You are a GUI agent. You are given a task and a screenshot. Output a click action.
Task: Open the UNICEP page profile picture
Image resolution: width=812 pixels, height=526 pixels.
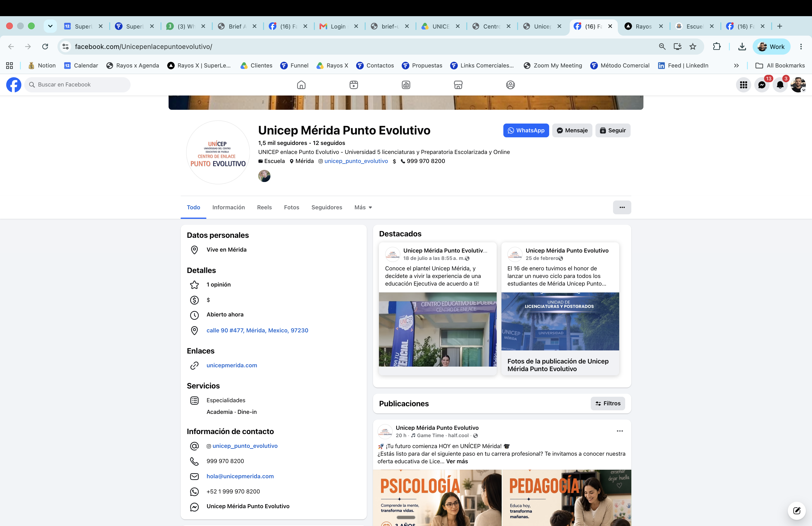pos(218,153)
